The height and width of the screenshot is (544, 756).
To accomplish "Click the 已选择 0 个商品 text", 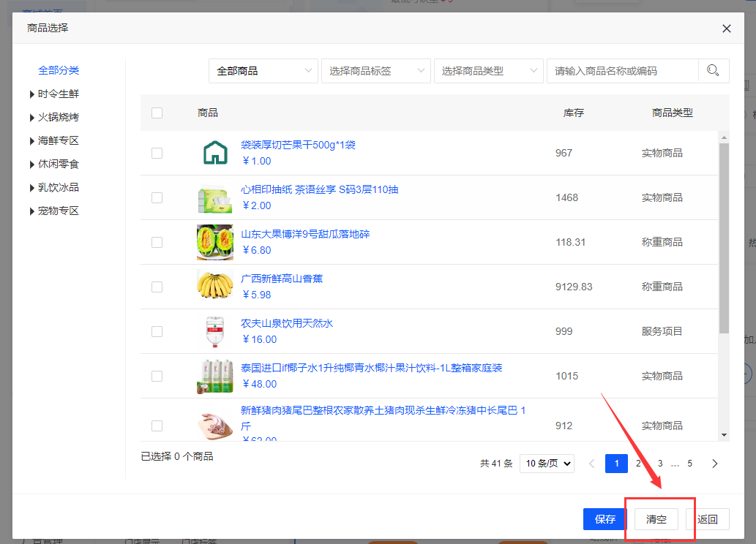I will click(177, 456).
